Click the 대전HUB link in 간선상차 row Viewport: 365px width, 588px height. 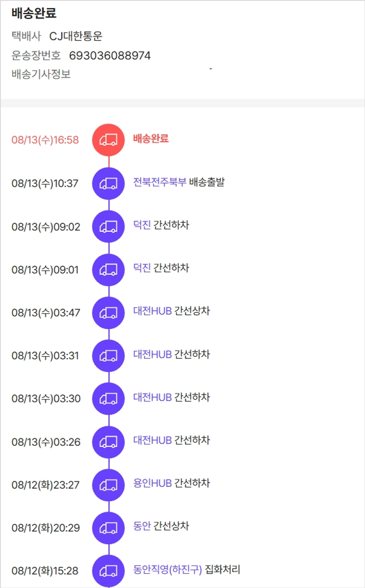152,311
